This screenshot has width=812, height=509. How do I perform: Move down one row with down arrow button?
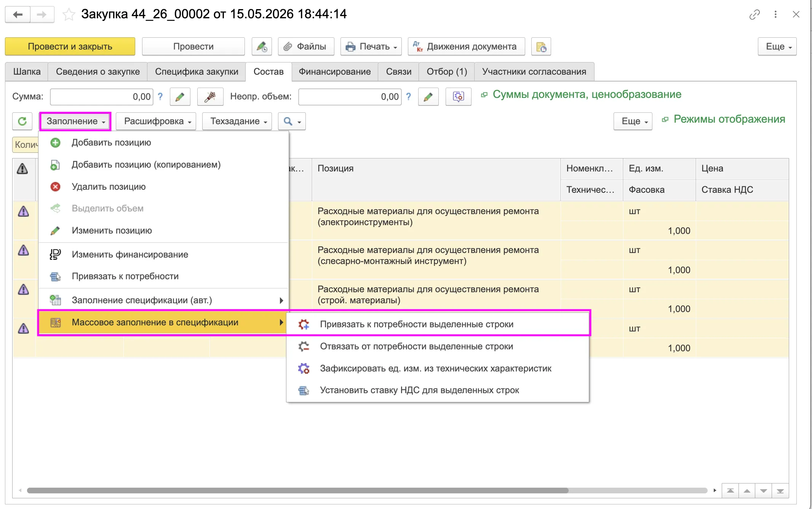[x=764, y=491]
